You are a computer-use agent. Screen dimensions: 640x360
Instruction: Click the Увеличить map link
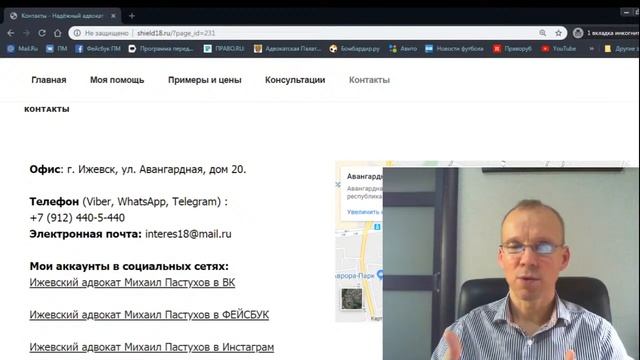tap(364, 212)
